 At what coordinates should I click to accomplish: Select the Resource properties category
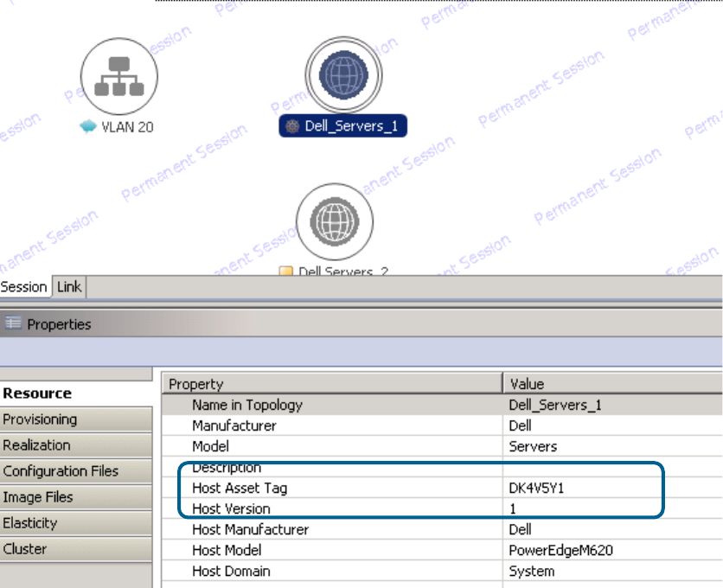37,393
